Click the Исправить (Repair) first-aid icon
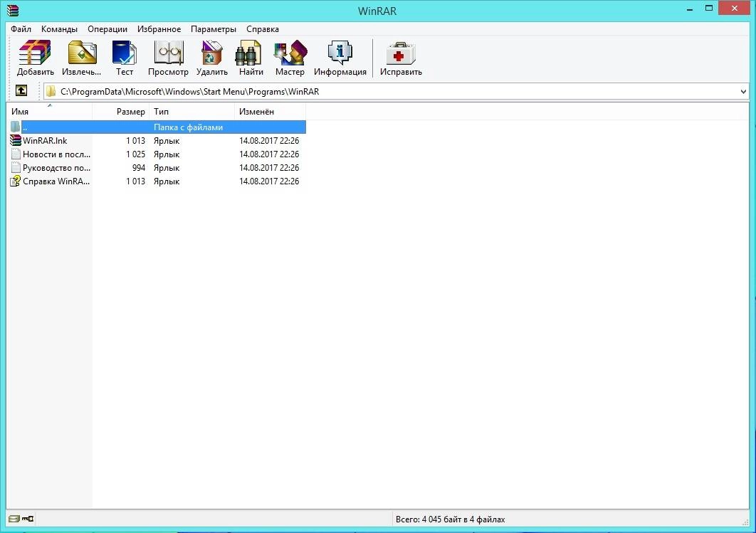The image size is (756, 533). coord(400,53)
